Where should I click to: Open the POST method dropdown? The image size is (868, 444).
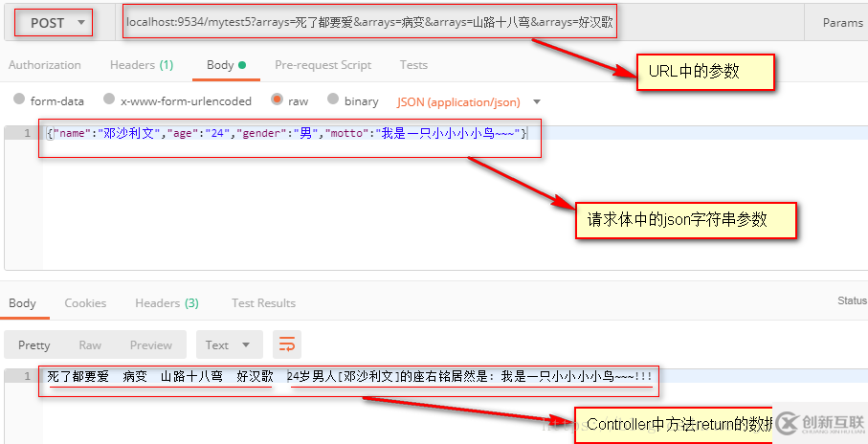tap(54, 23)
